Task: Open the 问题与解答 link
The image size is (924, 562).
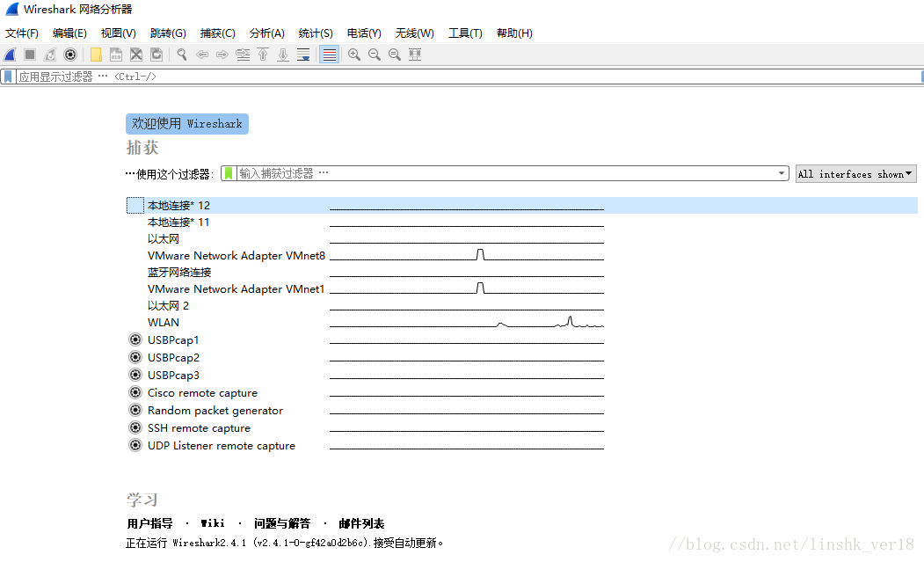Action: pos(281,523)
